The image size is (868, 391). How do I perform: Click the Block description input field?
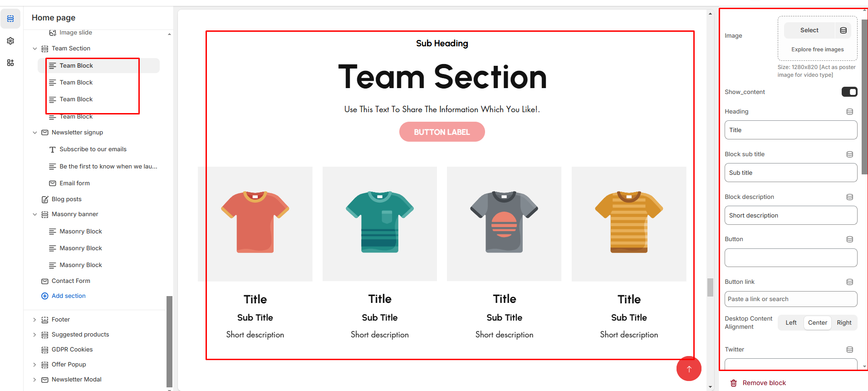click(790, 215)
